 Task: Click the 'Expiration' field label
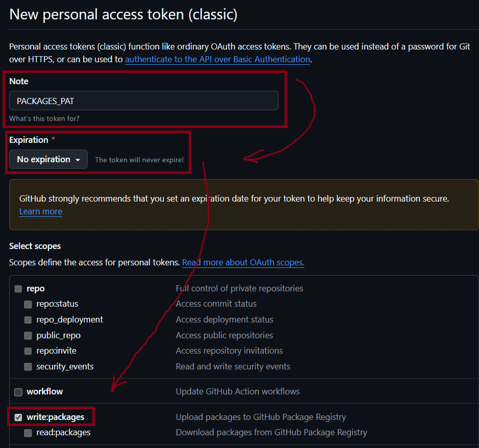(x=29, y=140)
